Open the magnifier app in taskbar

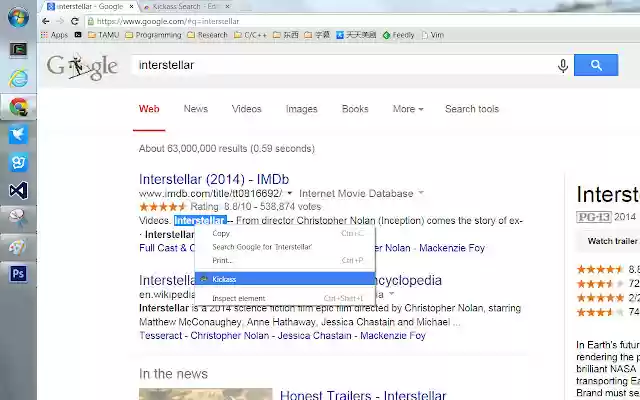click(18, 218)
